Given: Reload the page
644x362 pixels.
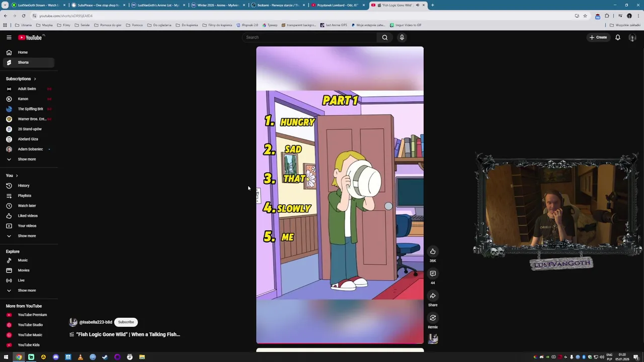Looking at the screenshot, I should [x=23, y=16].
